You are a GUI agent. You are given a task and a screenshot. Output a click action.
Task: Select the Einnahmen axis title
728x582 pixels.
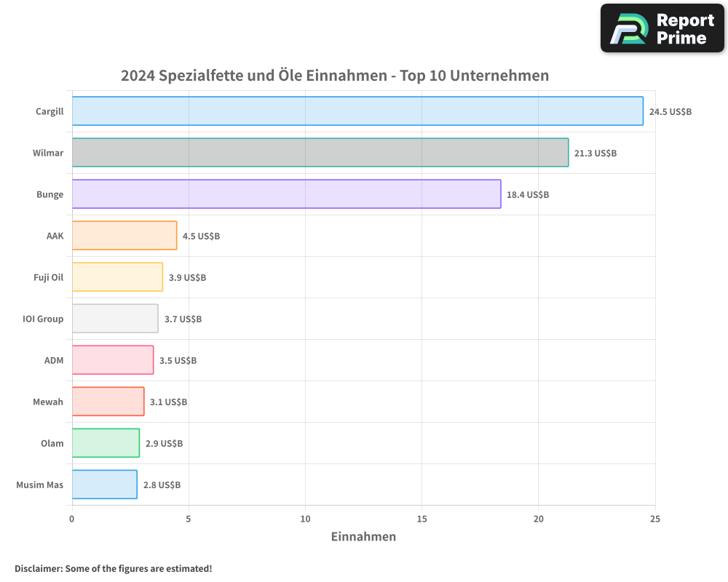363,537
